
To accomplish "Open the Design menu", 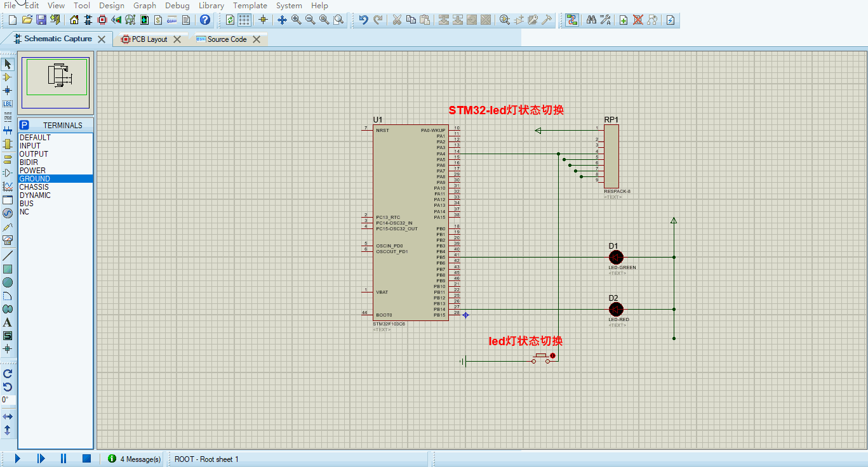I will click(x=112, y=5).
